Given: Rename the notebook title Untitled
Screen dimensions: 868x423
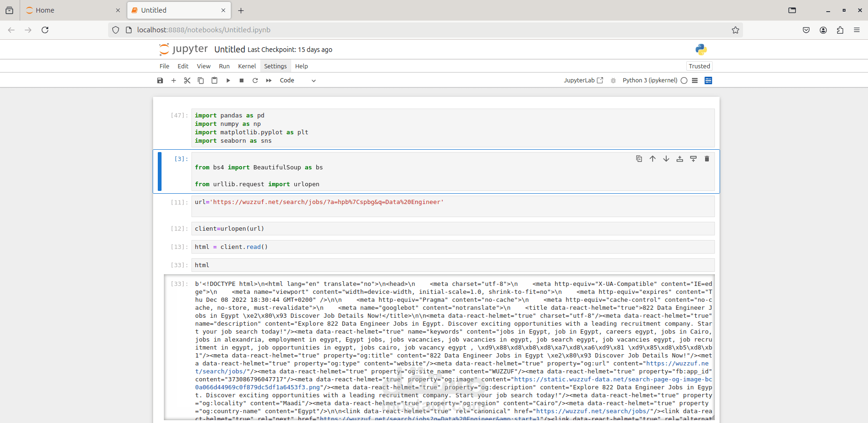Looking at the screenshot, I should (230, 49).
